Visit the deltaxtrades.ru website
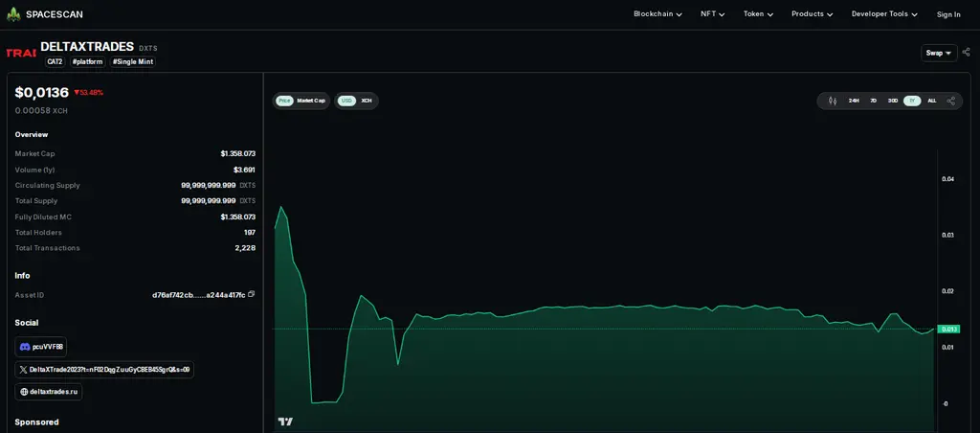This screenshot has width=980, height=433. coord(49,392)
